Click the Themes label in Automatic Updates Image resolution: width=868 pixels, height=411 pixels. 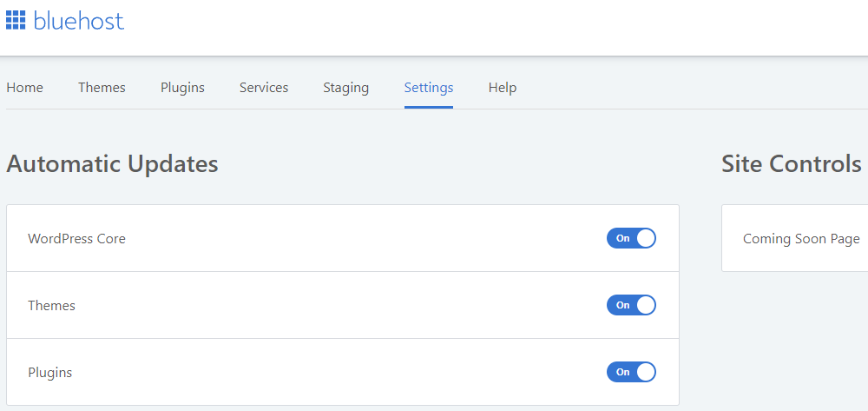(51, 306)
